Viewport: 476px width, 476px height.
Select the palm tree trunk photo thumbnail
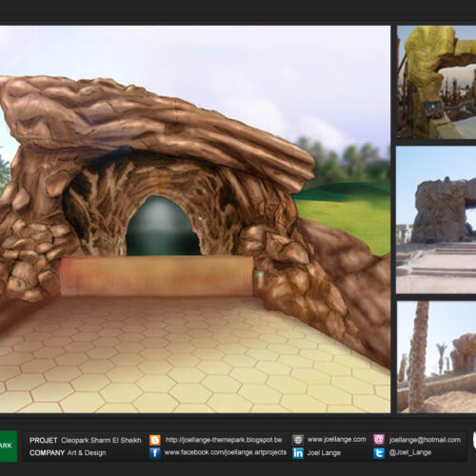pos(436,357)
